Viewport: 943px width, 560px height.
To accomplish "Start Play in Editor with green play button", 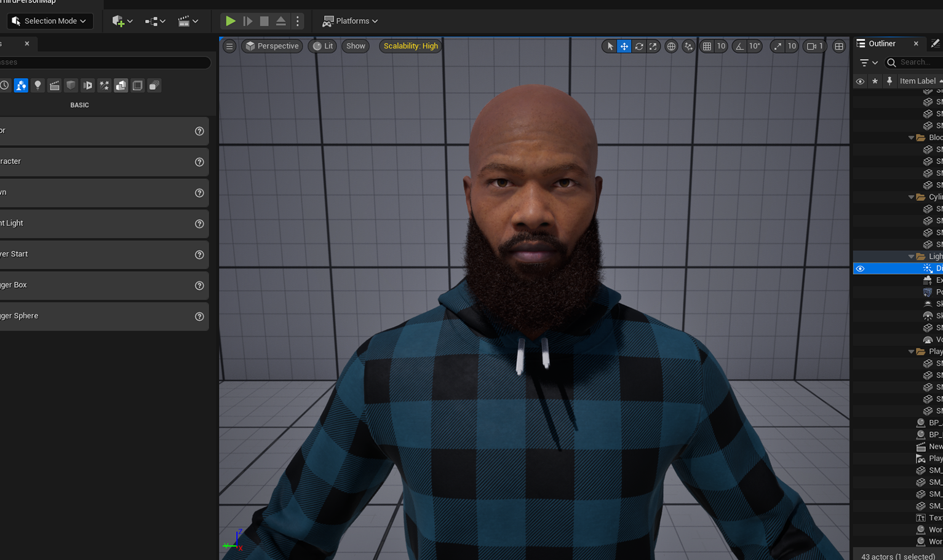I will tap(230, 21).
